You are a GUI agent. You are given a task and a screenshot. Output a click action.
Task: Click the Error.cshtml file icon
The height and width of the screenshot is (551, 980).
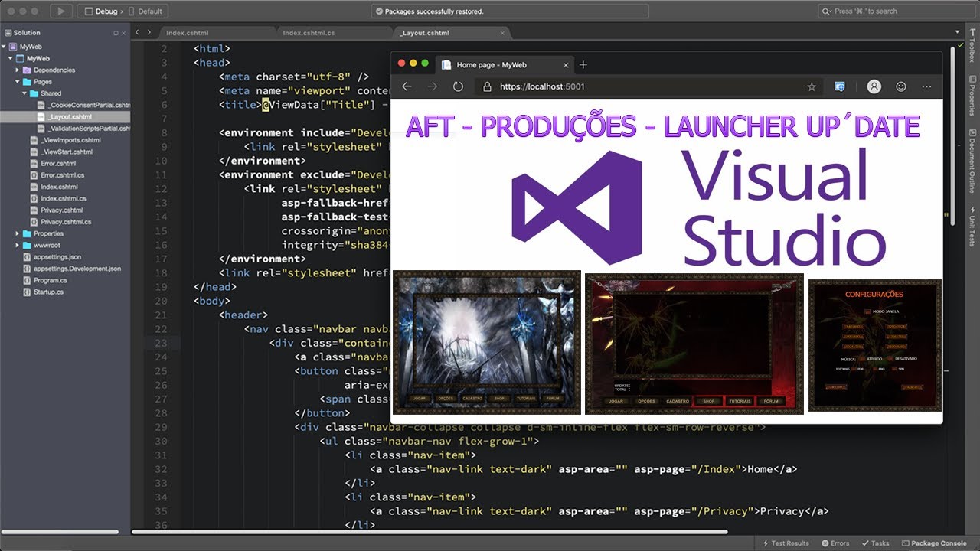[x=34, y=164]
